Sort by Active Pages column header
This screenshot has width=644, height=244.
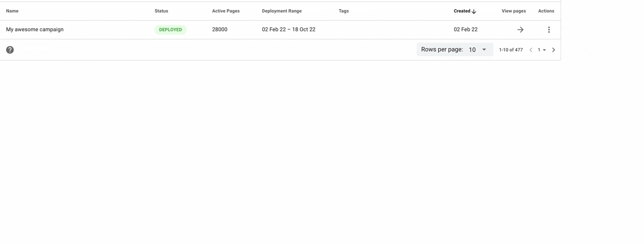[x=226, y=11]
